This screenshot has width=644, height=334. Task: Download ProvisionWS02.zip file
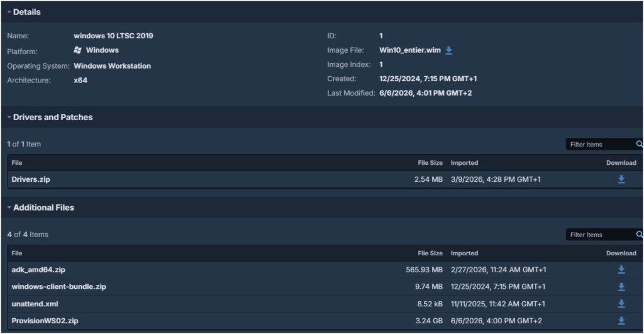[x=621, y=320]
